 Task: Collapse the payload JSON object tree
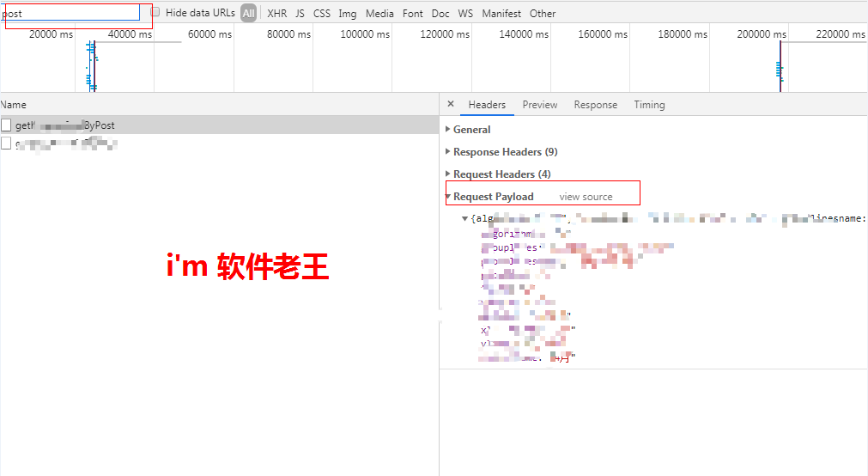point(465,218)
